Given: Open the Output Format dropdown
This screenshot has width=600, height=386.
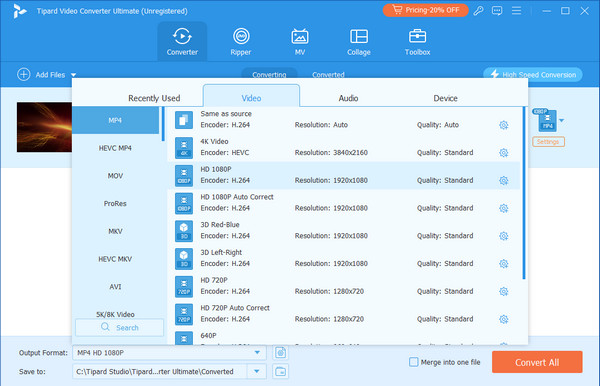Looking at the screenshot, I should click(257, 352).
